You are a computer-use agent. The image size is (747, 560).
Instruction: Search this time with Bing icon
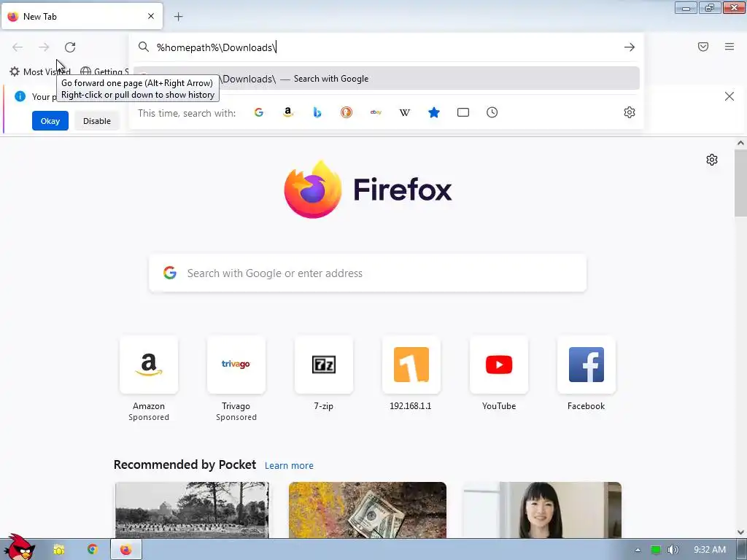(x=317, y=112)
